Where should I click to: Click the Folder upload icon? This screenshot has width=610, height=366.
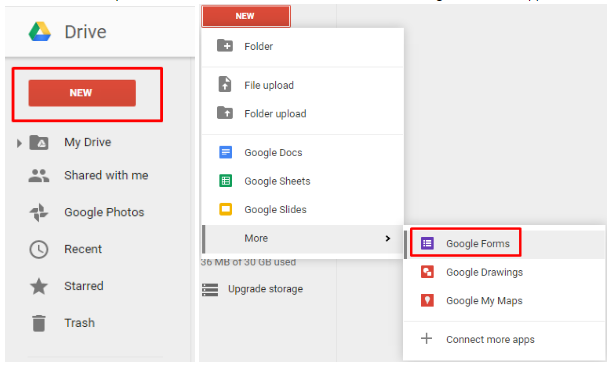[x=225, y=113]
